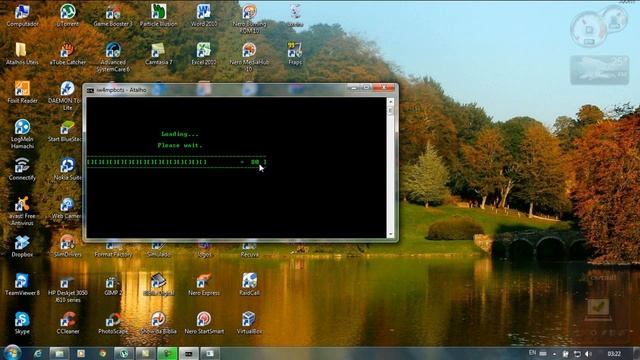Select the aTube Catcher shortcut
Screen dimensions: 640x360
click(x=68, y=53)
